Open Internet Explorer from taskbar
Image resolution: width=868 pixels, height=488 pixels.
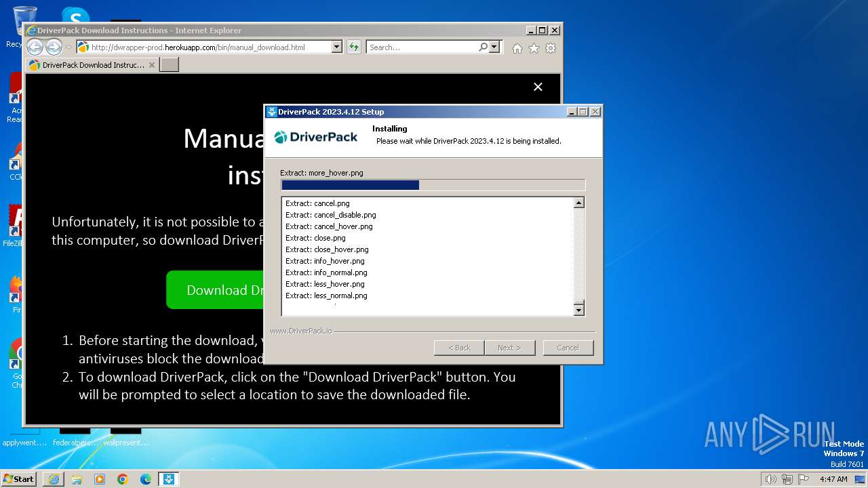54,479
